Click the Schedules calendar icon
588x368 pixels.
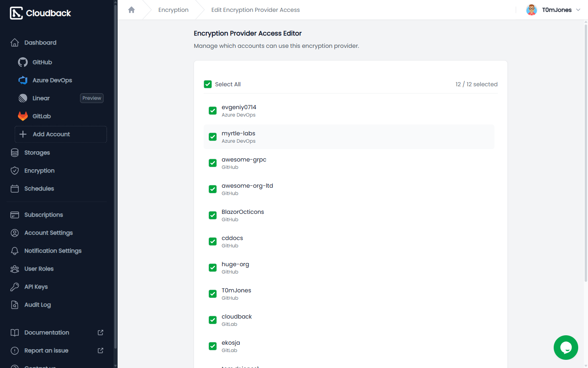click(15, 188)
